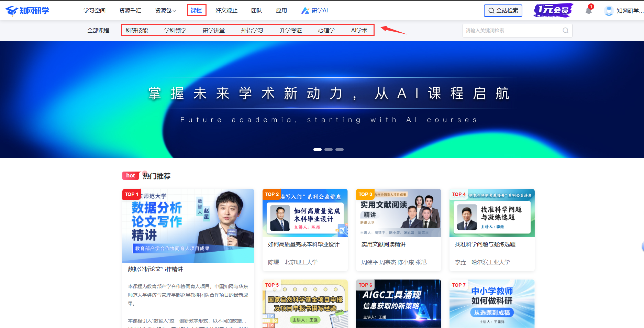Open 全部课程 link
Viewport: 644px width, 328px height.
tap(98, 30)
